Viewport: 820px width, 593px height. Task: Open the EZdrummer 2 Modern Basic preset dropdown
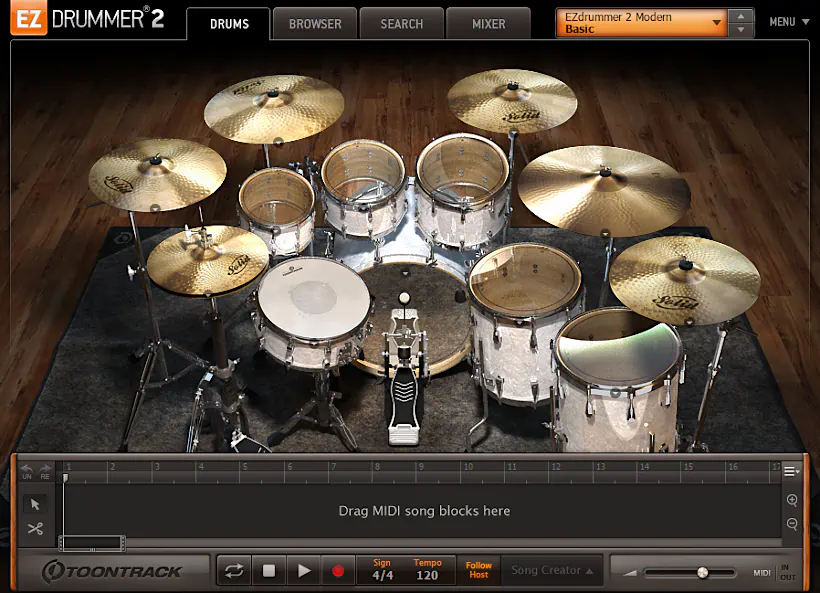pos(641,23)
